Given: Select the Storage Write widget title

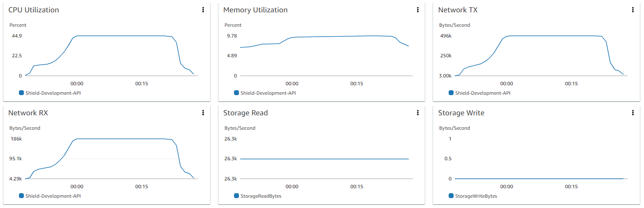Looking at the screenshot, I should 461,113.
